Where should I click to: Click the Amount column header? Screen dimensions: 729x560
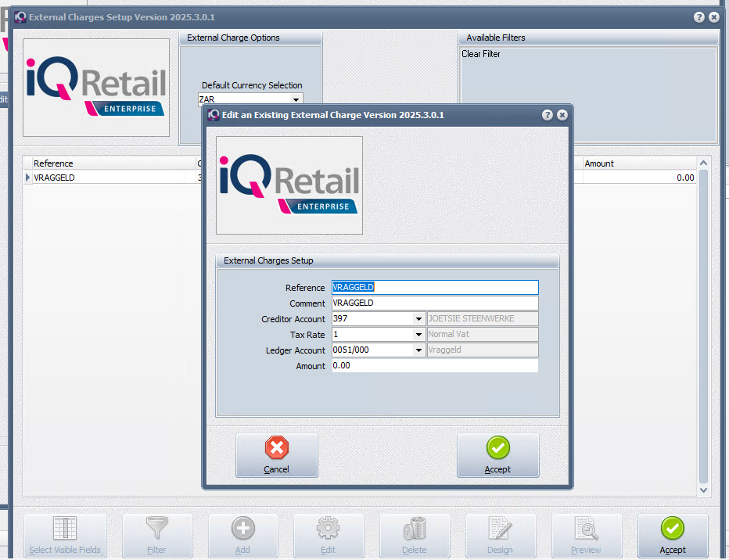click(x=639, y=163)
